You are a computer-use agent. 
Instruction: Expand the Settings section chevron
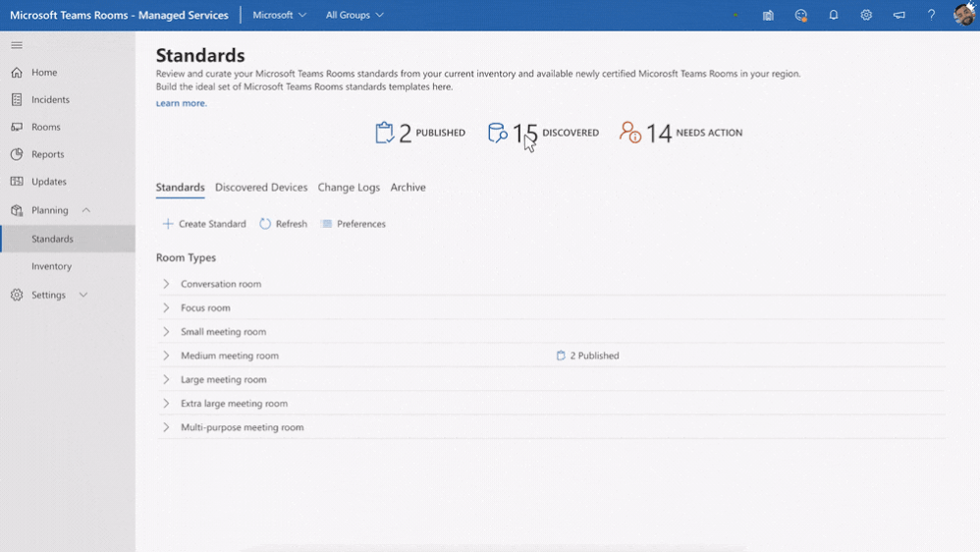pyautogui.click(x=83, y=295)
